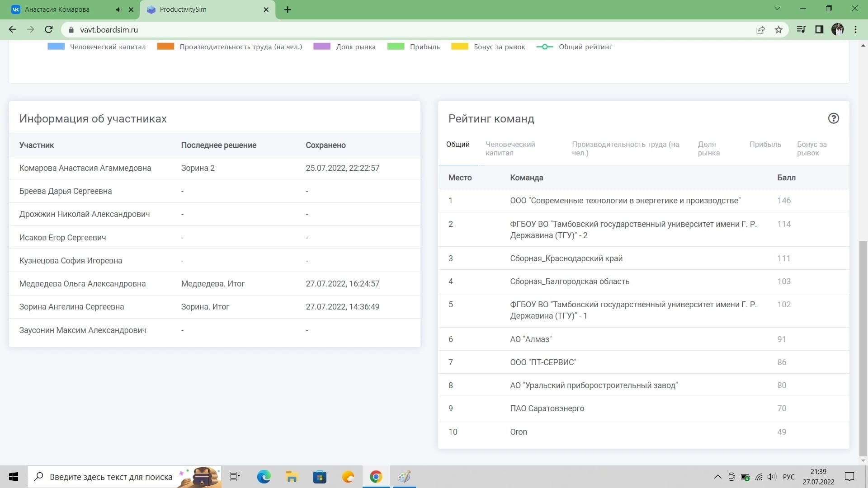Click the Windows taskbar search field
The height and width of the screenshot is (488, 868).
125,477
